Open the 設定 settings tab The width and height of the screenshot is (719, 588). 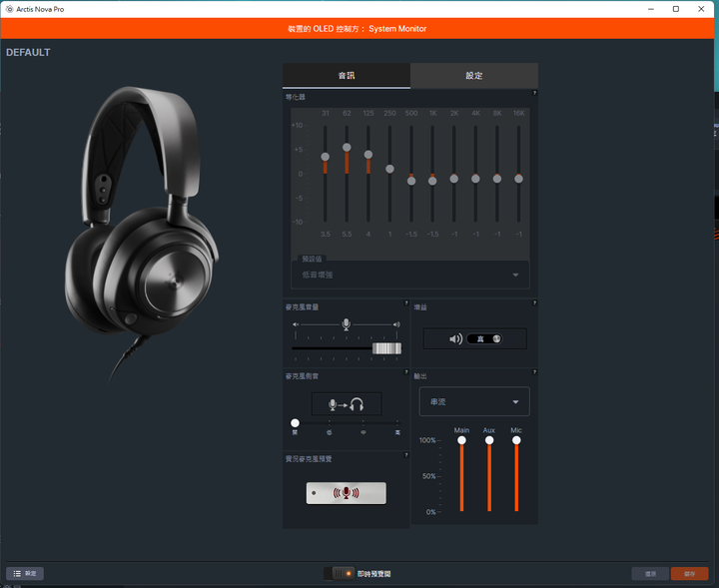(x=474, y=76)
